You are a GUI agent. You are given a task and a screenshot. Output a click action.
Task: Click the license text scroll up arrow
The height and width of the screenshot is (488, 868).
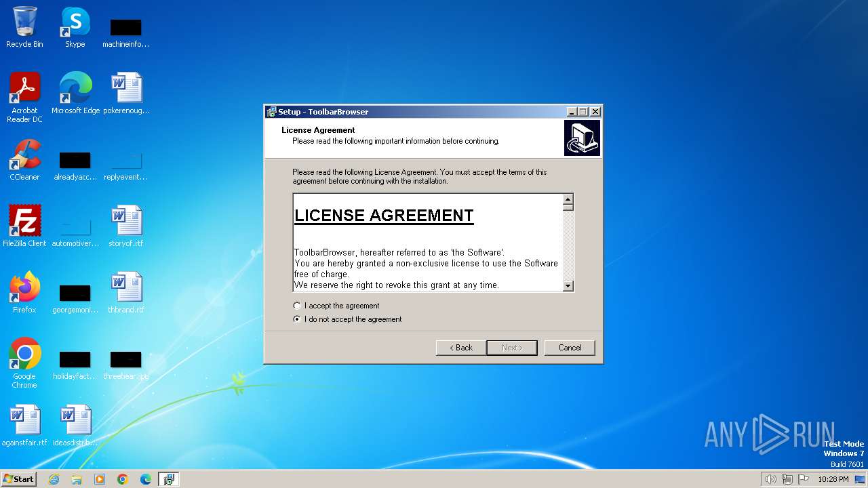pyautogui.click(x=568, y=199)
